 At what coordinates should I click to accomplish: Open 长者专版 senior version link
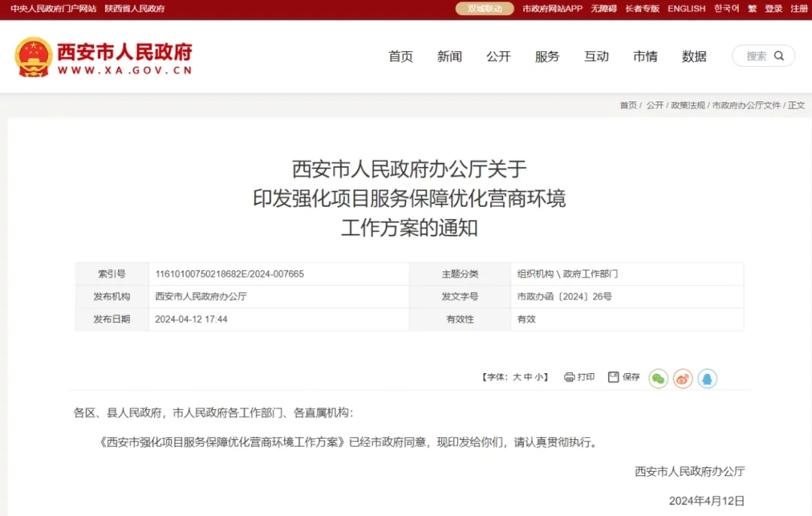[642, 9]
